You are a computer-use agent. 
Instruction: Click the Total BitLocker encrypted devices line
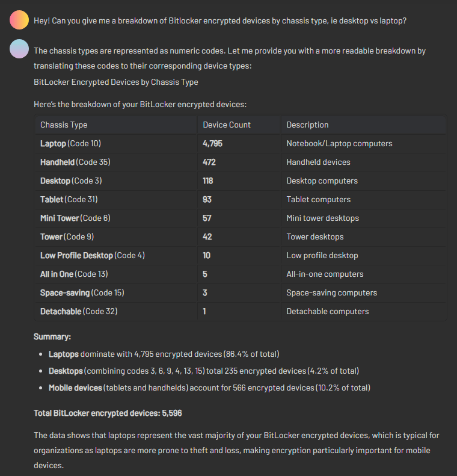coord(108,413)
